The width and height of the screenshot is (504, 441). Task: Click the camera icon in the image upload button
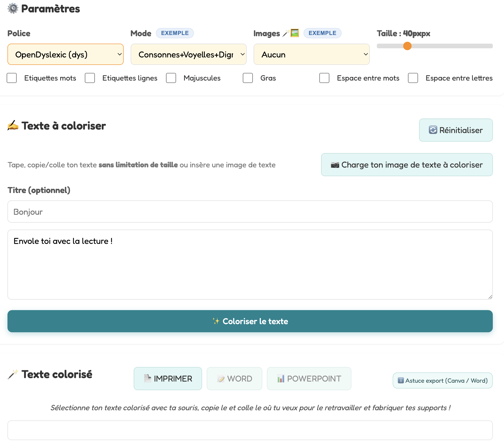click(x=335, y=165)
